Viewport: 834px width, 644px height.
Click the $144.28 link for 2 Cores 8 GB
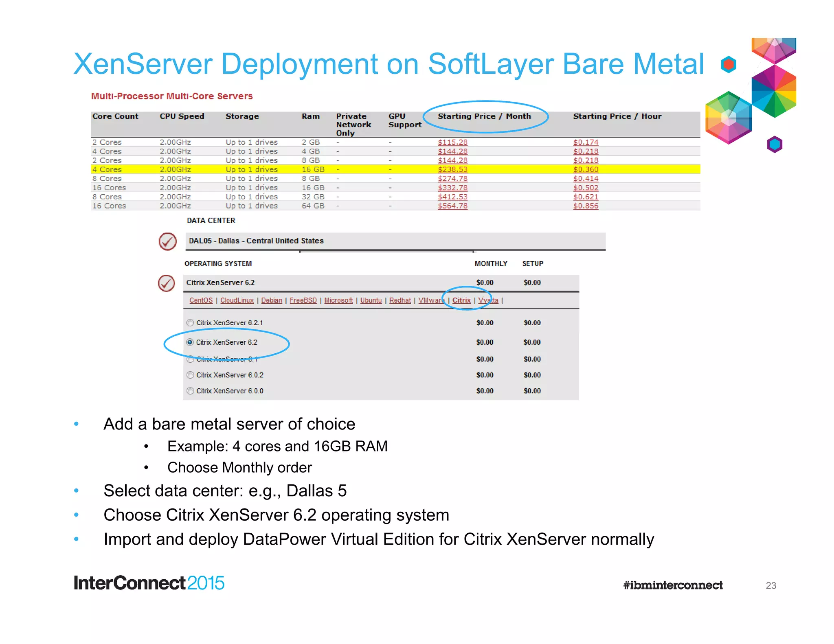pyautogui.click(x=453, y=160)
